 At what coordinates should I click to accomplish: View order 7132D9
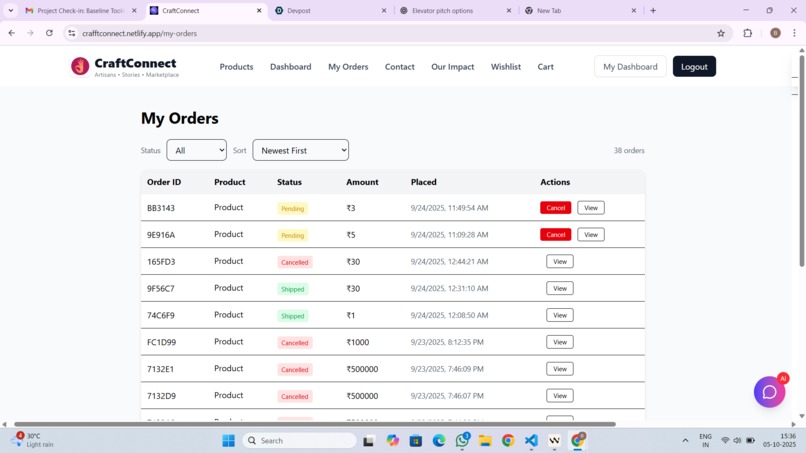560,395
